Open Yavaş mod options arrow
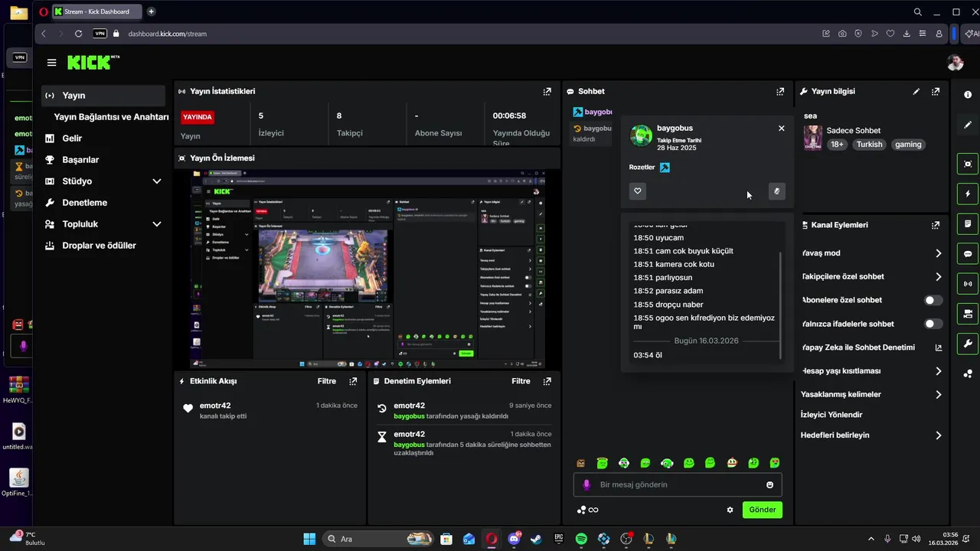This screenshot has width=980, height=551. click(939, 253)
